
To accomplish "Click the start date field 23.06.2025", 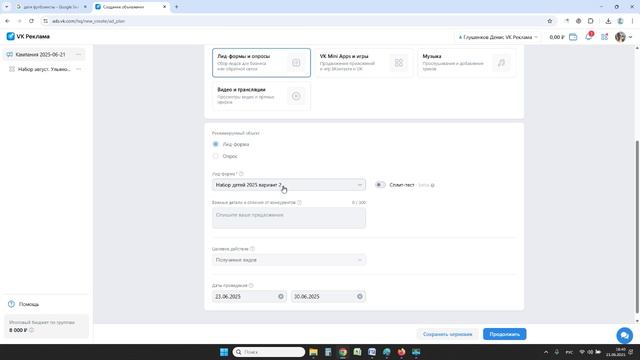I will [249, 296].
